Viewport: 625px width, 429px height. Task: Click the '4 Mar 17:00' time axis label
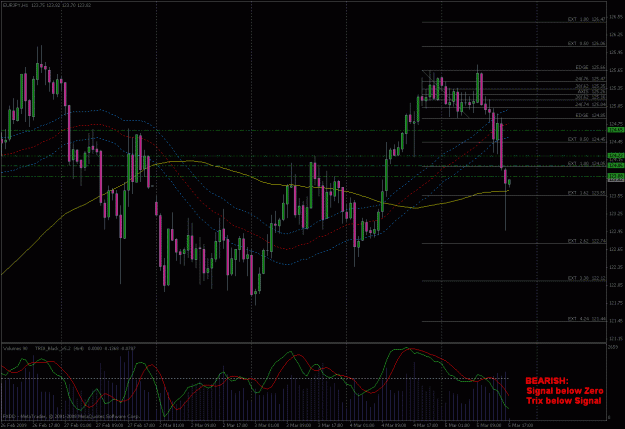tap(426, 425)
